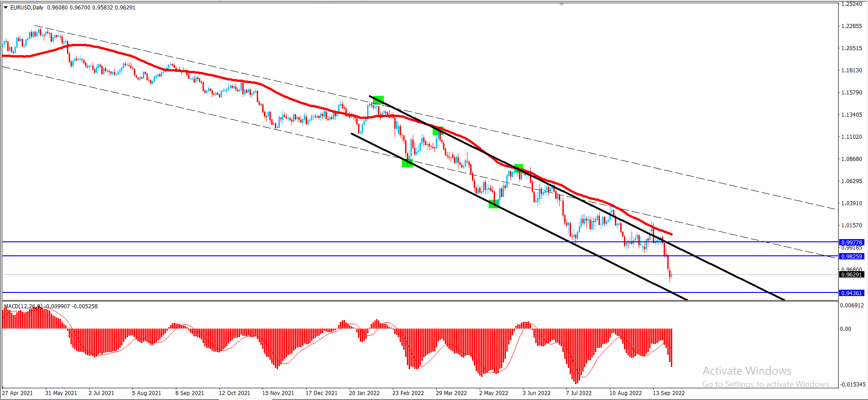Image resolution: width=868 pixels, height=400 pixels.
Task: Click the 7 Jul 2022 date label
Action: point(579,393)
